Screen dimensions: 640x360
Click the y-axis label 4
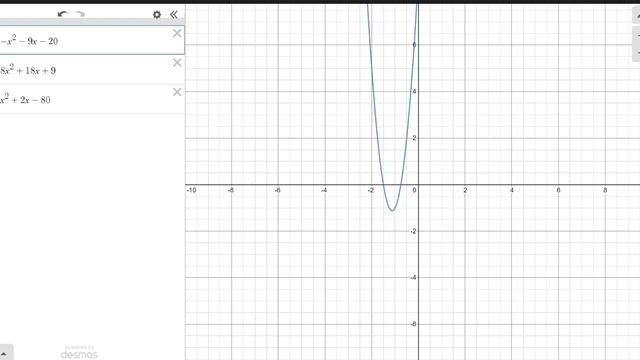point(414,91)
